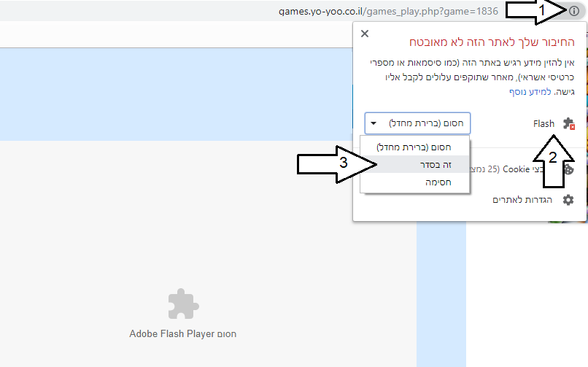
Task: Click the Flash label in permissions row
Action: pos(543,124)
